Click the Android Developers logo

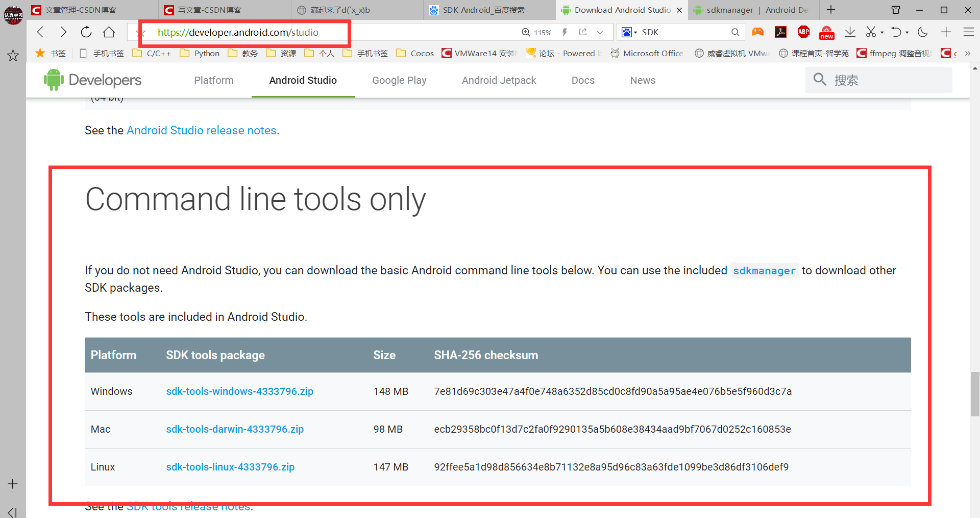click(92, 80)
